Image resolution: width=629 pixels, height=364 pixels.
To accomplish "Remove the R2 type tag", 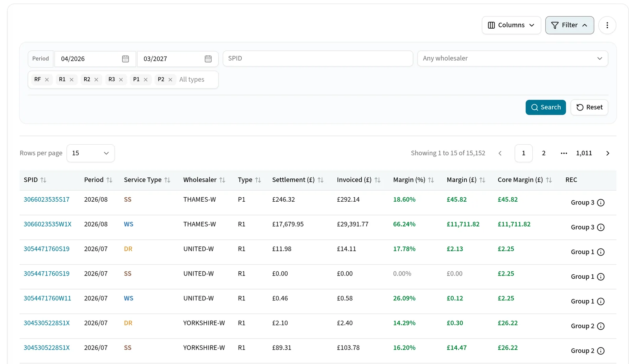I will click(x=96, y=80).
